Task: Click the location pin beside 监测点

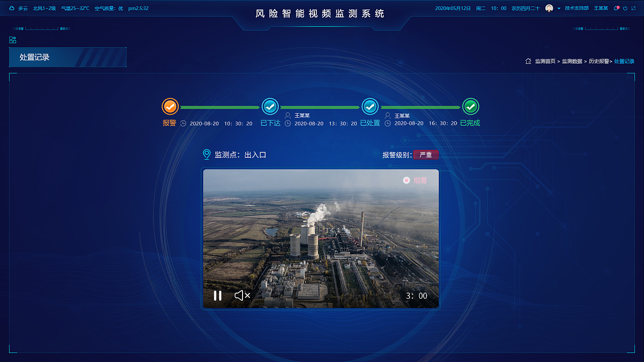Action: click(206, 154)
